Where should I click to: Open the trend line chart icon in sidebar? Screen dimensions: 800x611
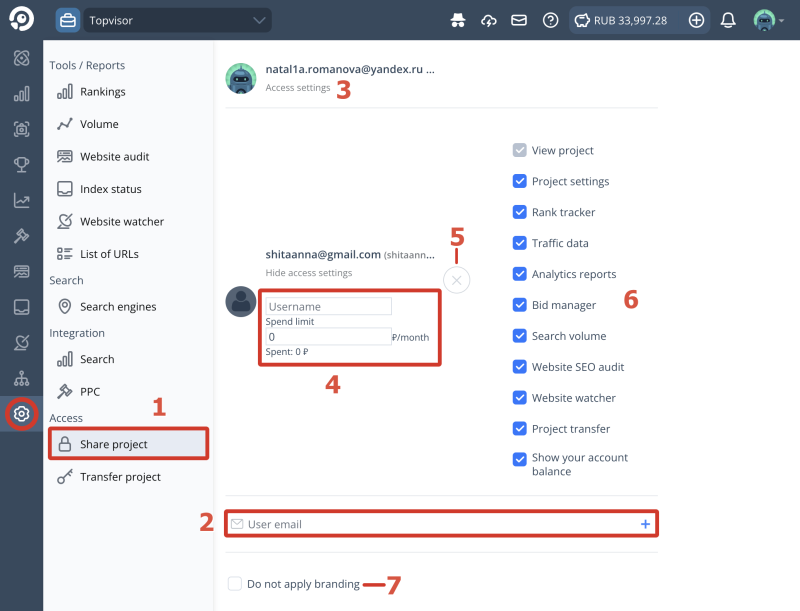pyautogui.click(x=21, y=200)
